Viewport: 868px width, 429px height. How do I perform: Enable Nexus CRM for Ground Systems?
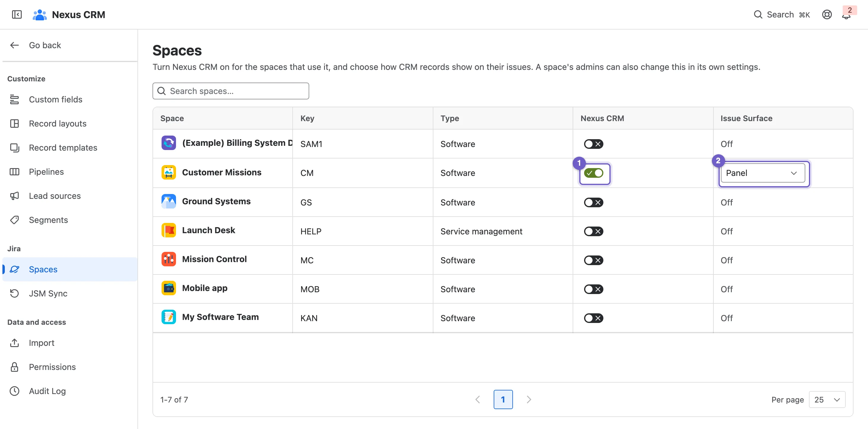[593, 202]
